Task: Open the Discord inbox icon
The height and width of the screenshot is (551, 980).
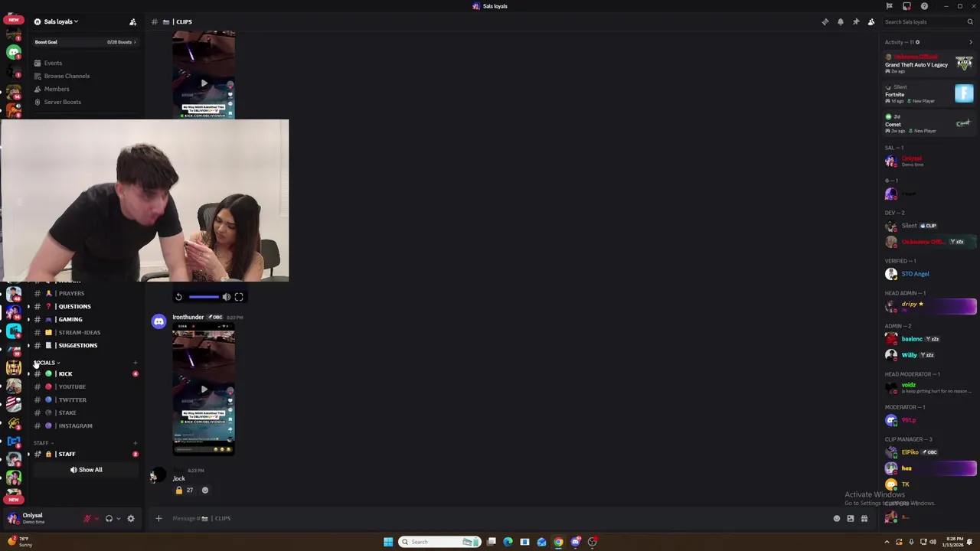Action: point(906,6)
